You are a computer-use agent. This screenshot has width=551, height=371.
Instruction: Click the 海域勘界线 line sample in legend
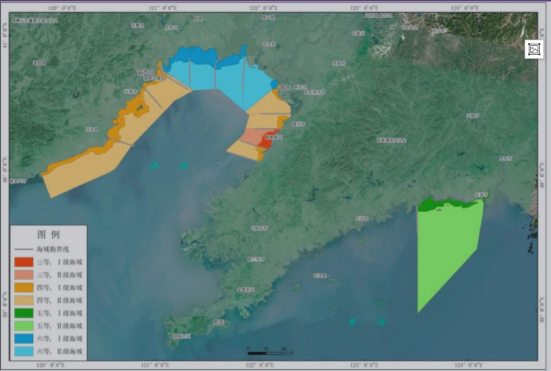pos(24,249)
